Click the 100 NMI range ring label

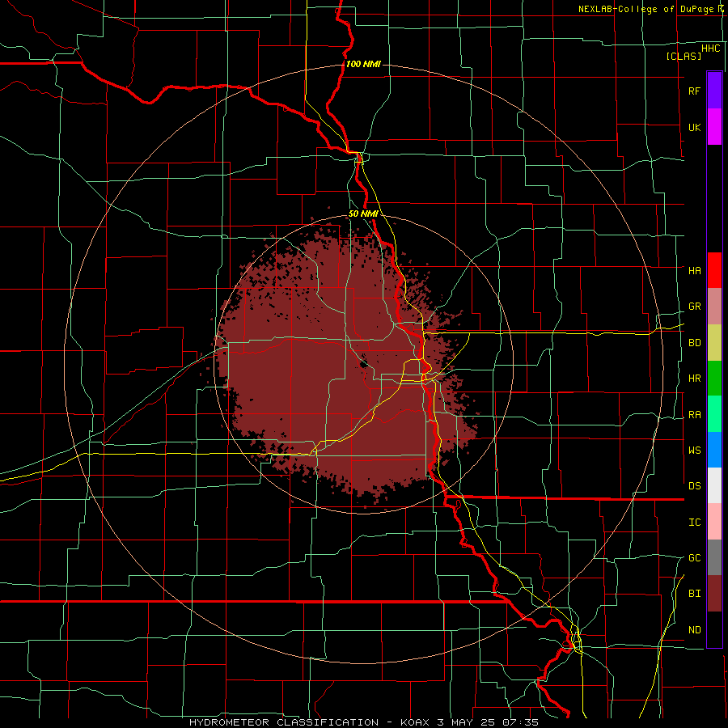tap(363, 64)
